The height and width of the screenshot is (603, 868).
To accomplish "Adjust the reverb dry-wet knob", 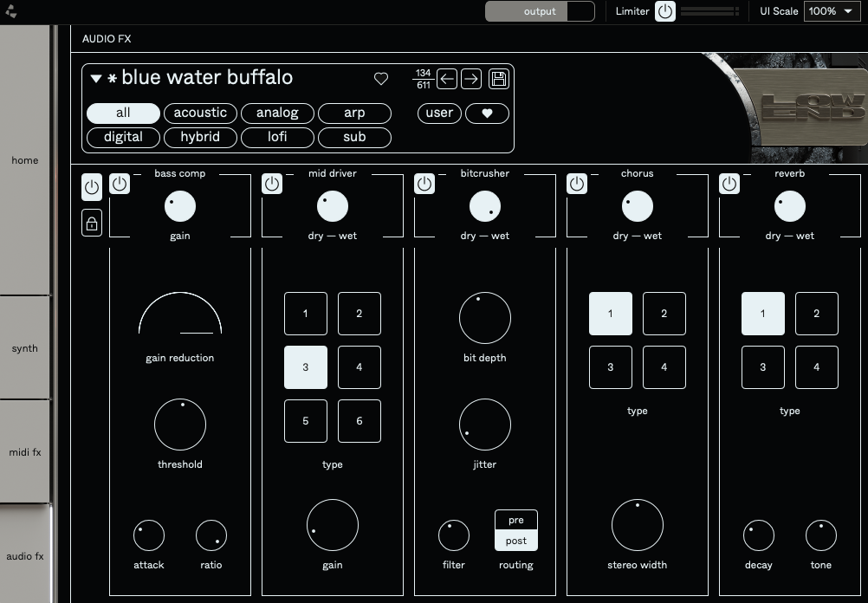I will tap(789, 205).
